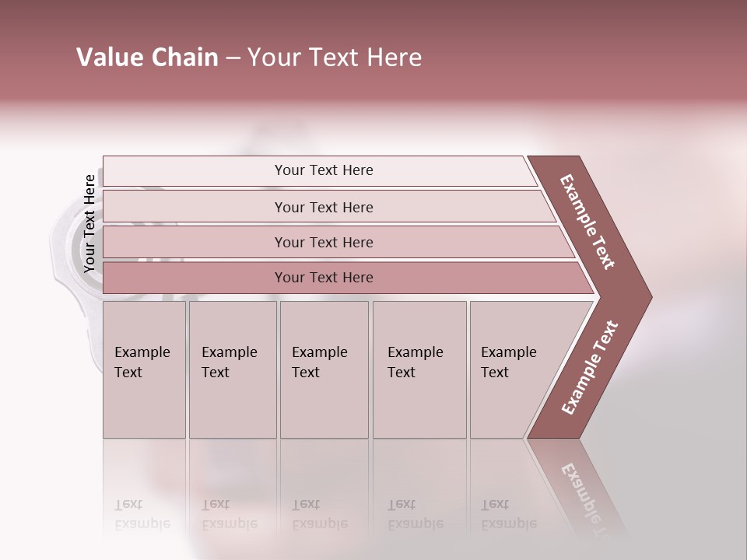
Task: Click reflected text under third box
Action: [320, 515]
